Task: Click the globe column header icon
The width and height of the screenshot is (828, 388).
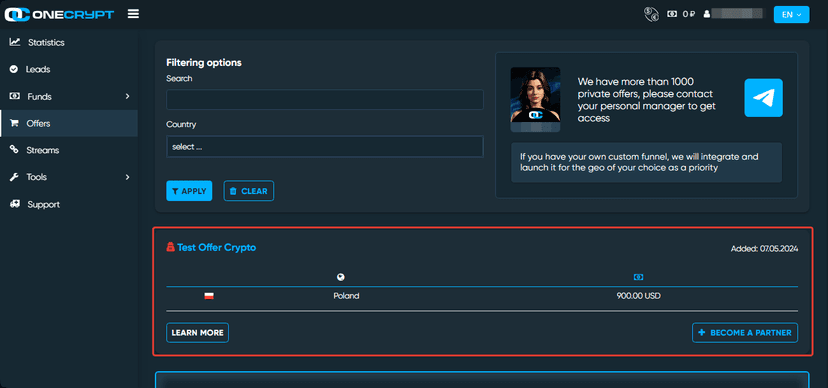Action: point(341,277)
